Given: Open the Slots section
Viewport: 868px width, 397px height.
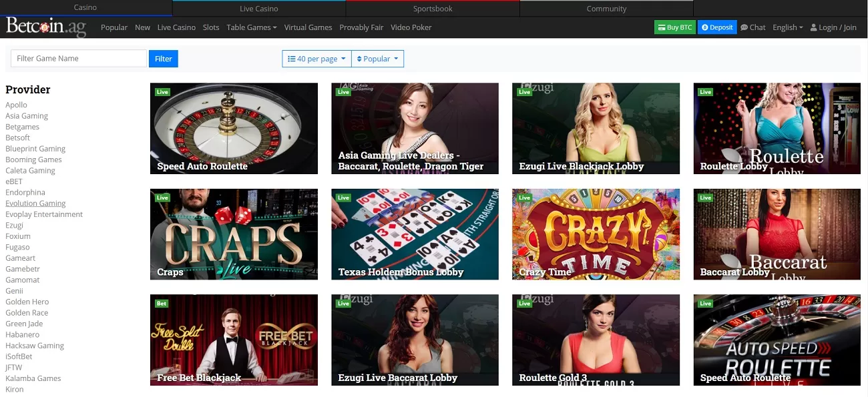Looking at the screenshot, I should [x=211, y=27].
